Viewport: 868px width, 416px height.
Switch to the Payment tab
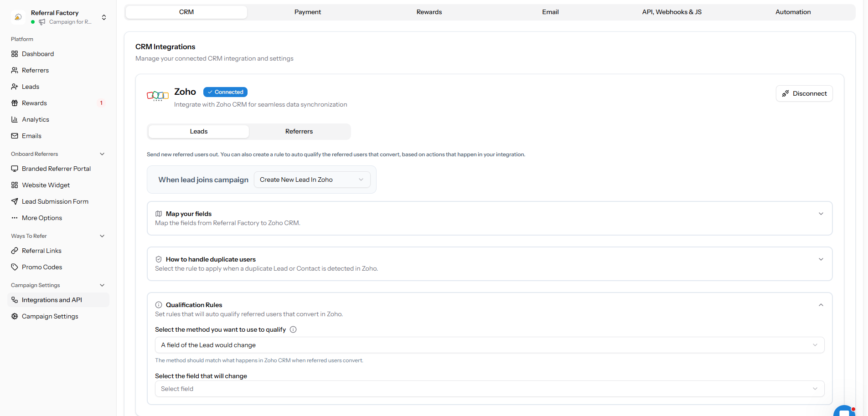pos(308,12)
